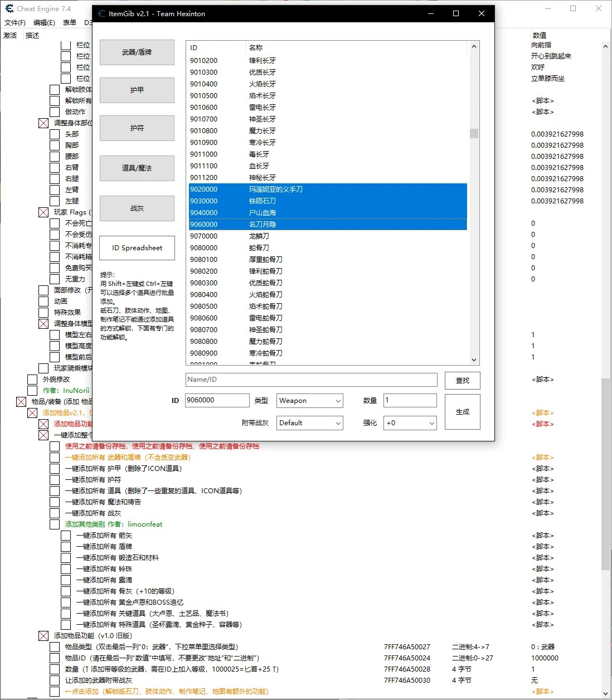612x700 pixels.
Task: Click the item list scrollbar thumb
Action: (x=474, y=133)
